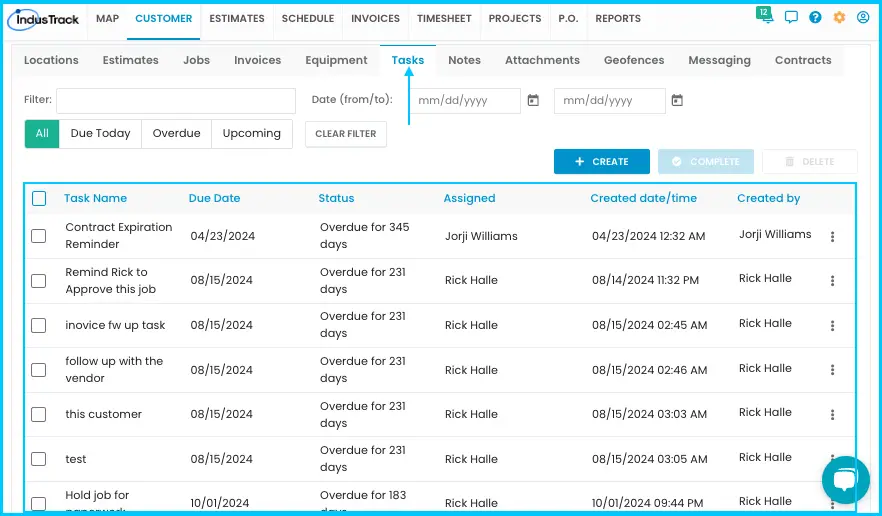This screenshot has height=516, width=882.
Task: Open the chat messages icon in header
Action: [x=791, y=17]
